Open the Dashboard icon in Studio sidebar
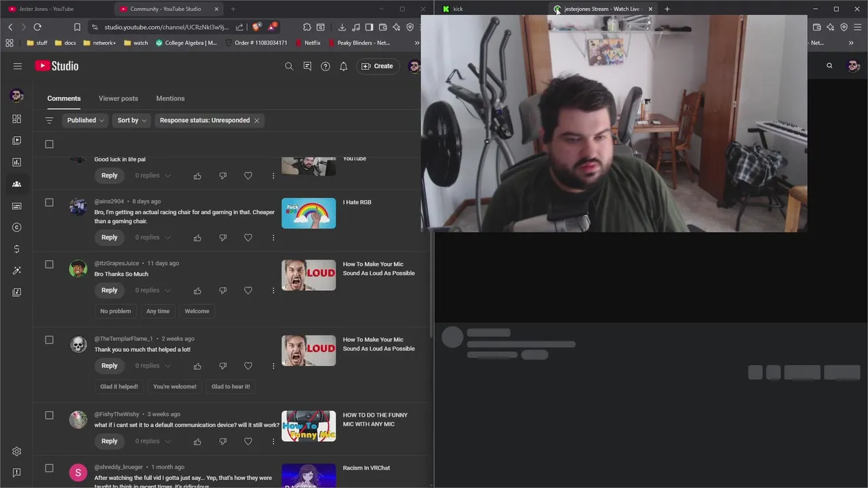The image size is (868, 488). [x=17, y=119]
